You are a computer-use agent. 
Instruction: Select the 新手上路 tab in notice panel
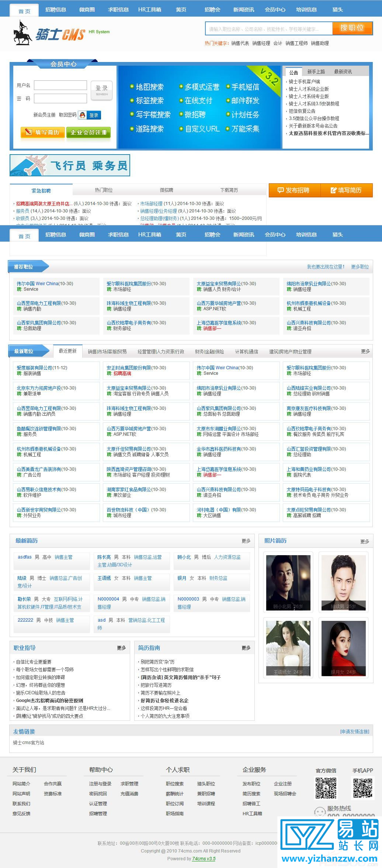pyautogui.click(x=316, y=72)
